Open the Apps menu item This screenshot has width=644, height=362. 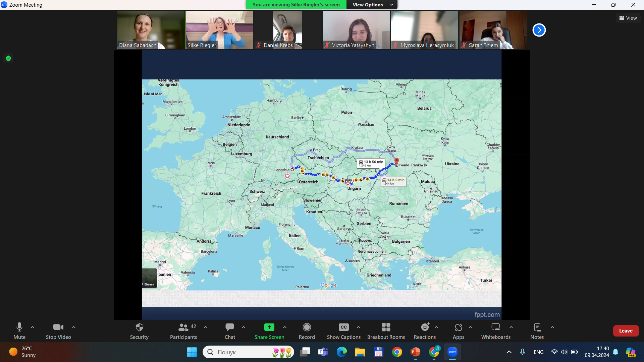[x=458, y=330]
